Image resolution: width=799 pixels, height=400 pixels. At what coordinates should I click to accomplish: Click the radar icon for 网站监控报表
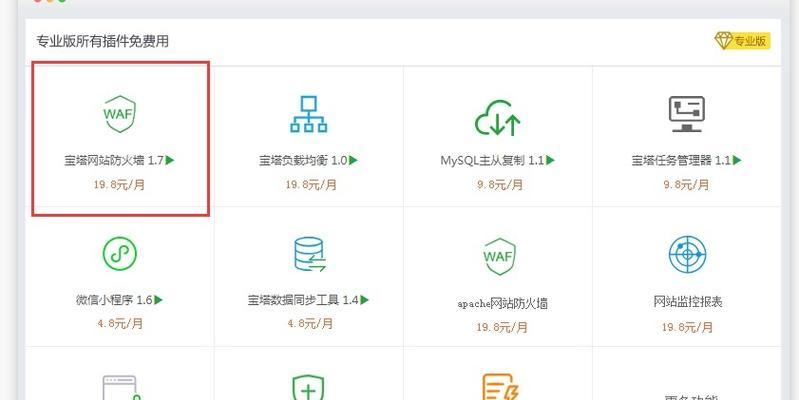point(687,254)
